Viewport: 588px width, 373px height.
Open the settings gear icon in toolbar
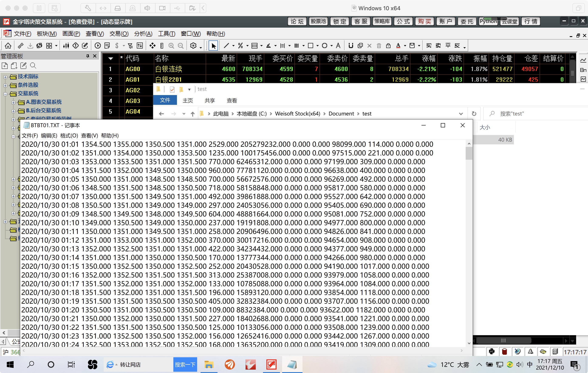pyautogui.click(x=193, y=46)
